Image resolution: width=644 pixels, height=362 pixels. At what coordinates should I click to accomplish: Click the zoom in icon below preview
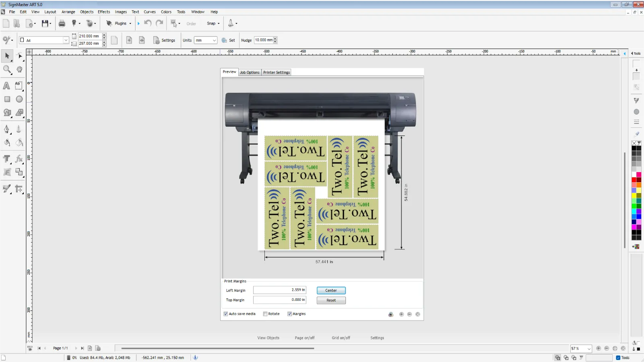point(401,314)
